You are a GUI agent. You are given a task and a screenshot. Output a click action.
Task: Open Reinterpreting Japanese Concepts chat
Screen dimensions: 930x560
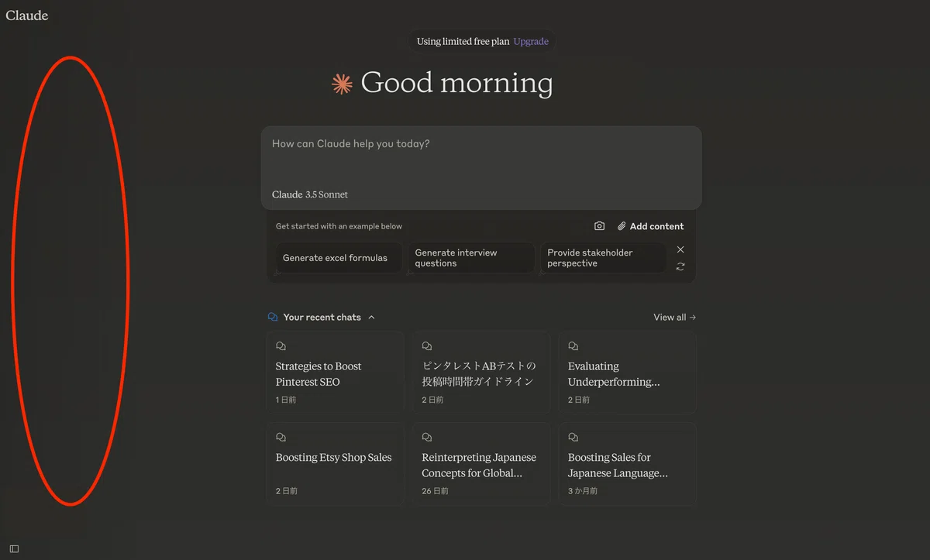point(481,464)
